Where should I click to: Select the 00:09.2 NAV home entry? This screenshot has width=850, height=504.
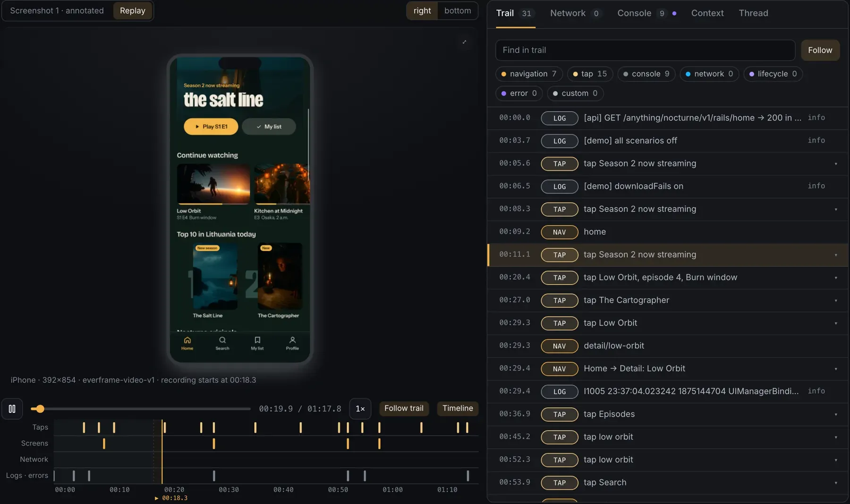667,232
